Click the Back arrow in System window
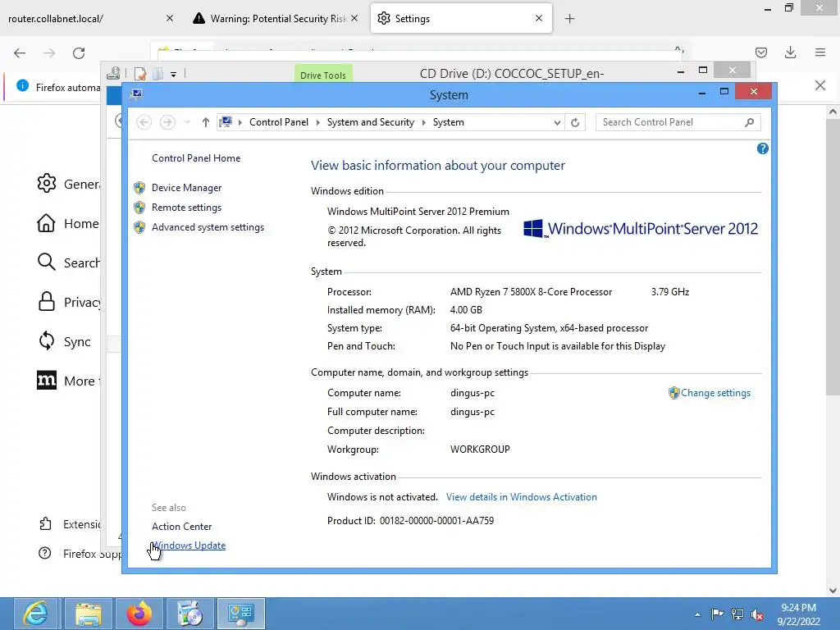 (x=144, y=122)
